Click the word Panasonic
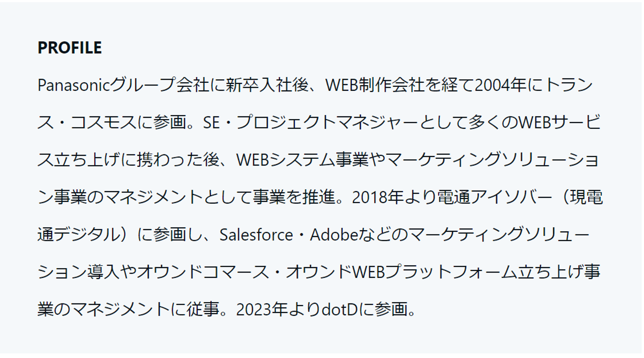 point(73,85)
